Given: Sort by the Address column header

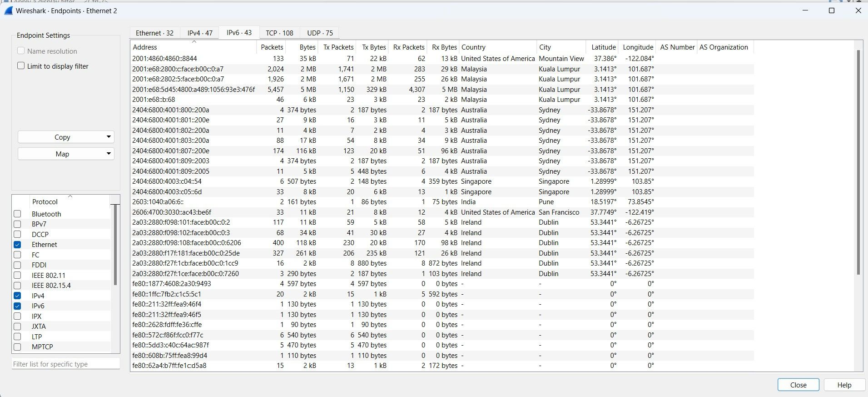Looking at the screenshot, I should [193, 47].
